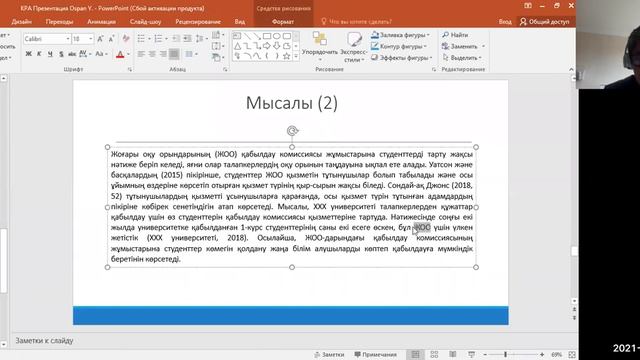Select oval shape in gallery

[x=276, y=36]
